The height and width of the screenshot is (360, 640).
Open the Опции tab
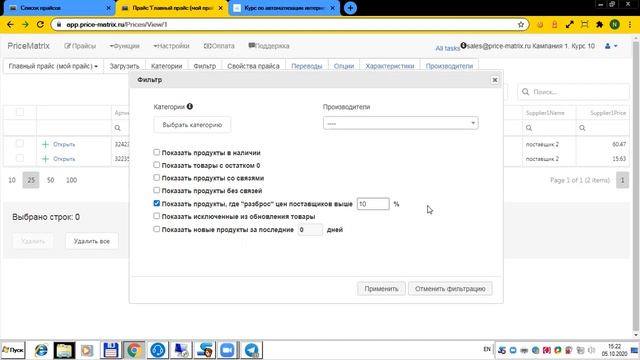point(344,66)
